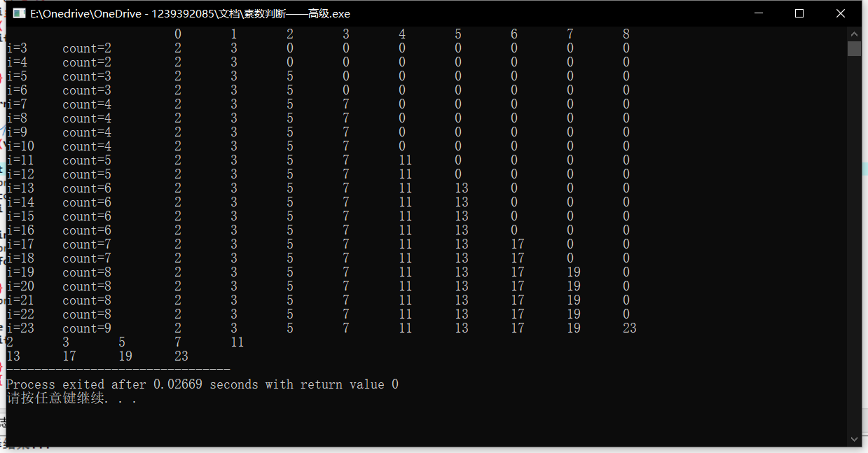Minimize the console window
This screenshot has width=868, height=453.
[759, 13]
